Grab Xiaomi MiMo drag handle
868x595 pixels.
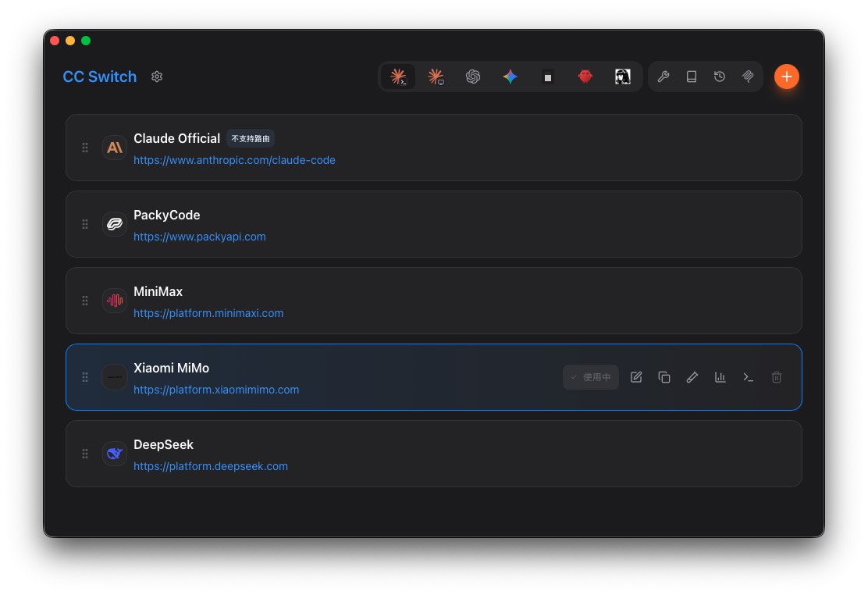85,377
